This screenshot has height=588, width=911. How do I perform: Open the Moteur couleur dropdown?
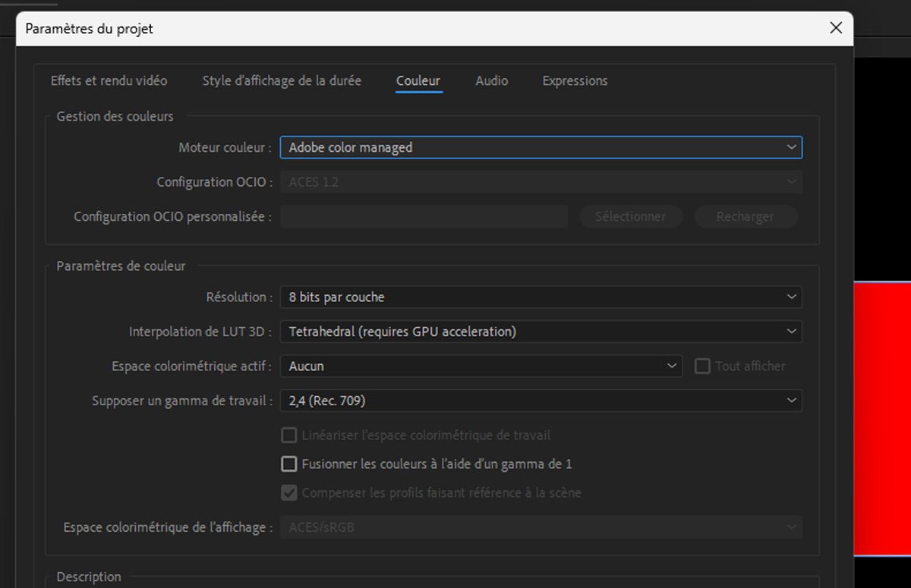pos(541,147)
